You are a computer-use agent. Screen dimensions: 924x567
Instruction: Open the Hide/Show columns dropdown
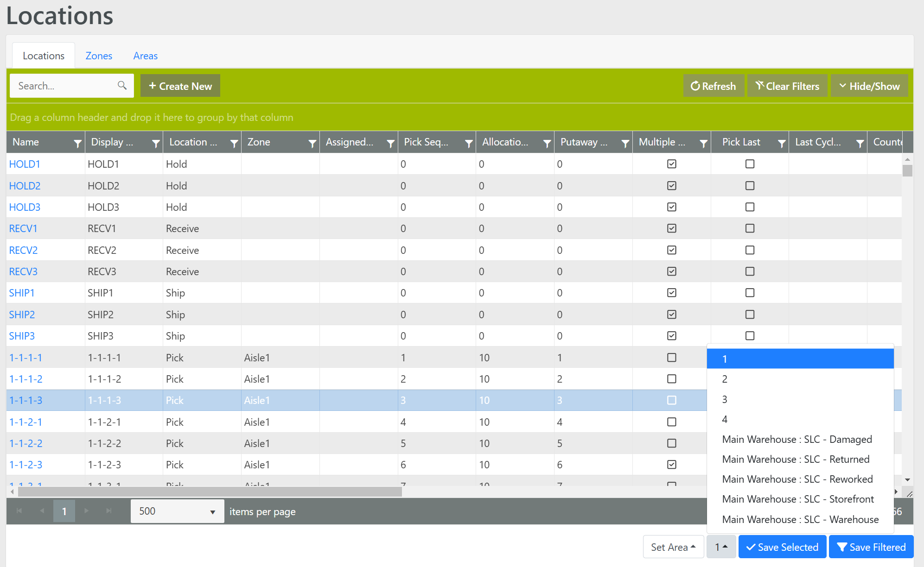tap(869, 86)
